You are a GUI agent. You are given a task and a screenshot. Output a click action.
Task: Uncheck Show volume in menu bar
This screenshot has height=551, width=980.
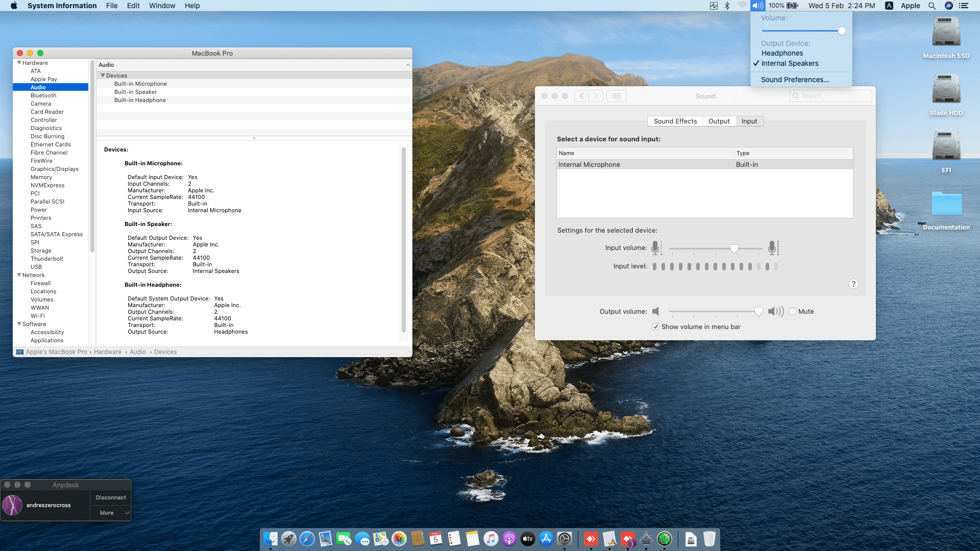[656, 327]
